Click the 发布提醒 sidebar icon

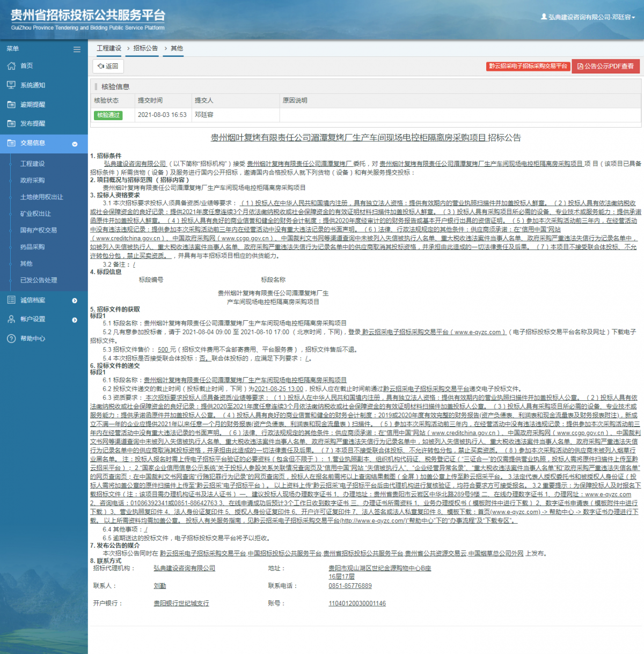[x=11, y=123]
